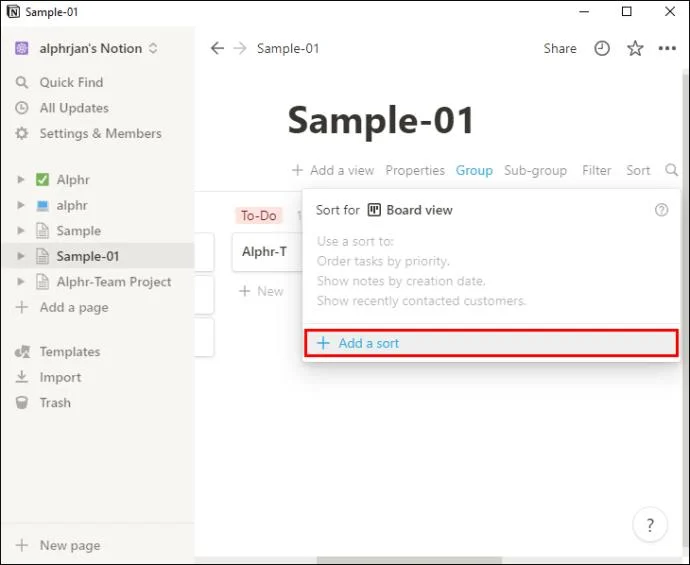Open the Trash bin
Viewport: 690px width, 565px height.
click(55, 403)
